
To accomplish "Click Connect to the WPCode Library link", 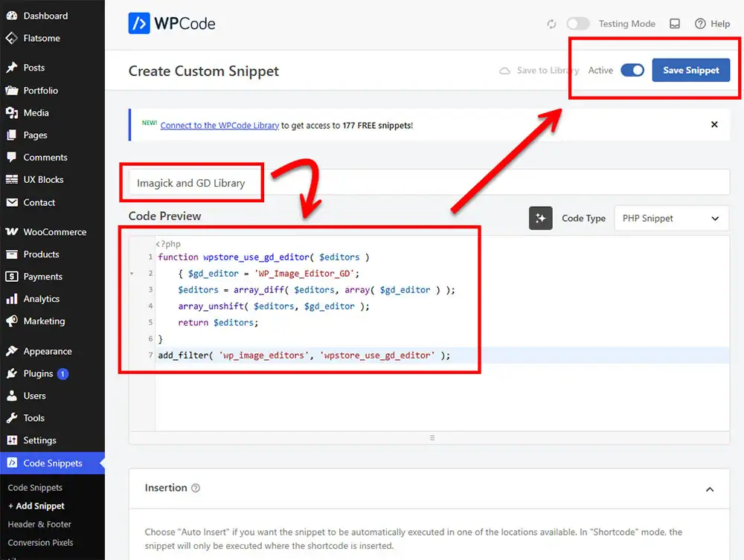I will (x=219, y=125).
